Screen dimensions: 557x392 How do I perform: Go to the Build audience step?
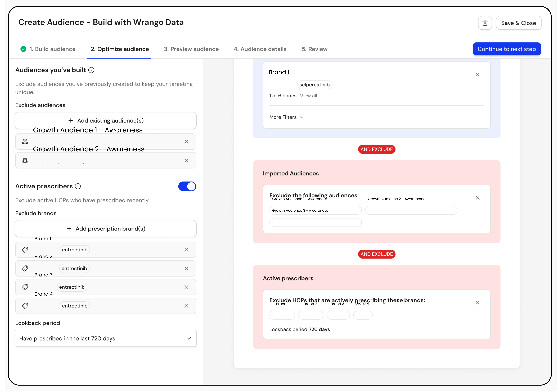[52, 49]
